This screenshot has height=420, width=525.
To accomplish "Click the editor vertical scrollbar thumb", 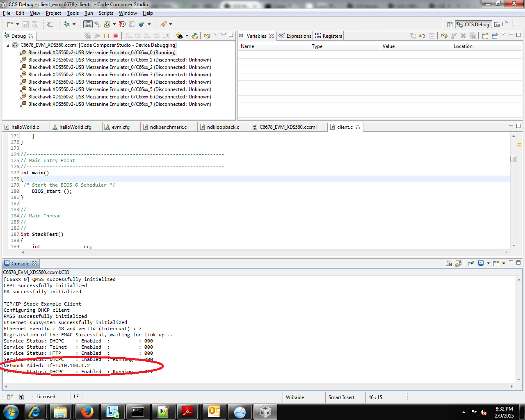I will tap(513, 159).
